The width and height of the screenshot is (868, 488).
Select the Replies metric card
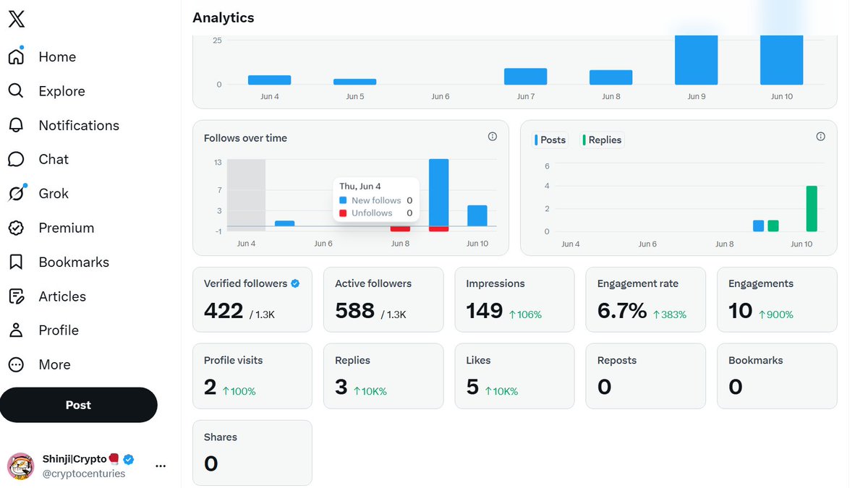coord(383,376)
